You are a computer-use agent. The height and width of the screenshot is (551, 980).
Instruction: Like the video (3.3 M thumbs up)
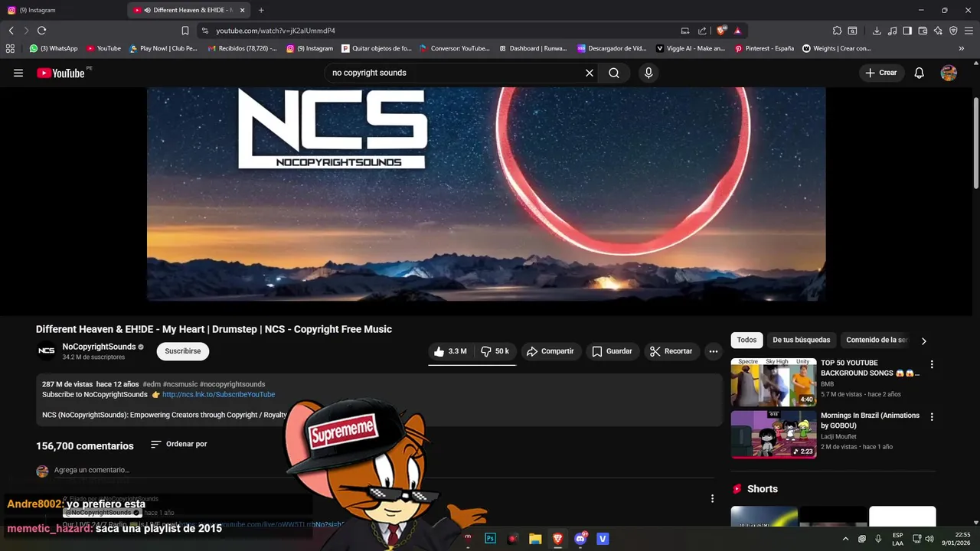(450, 351)
